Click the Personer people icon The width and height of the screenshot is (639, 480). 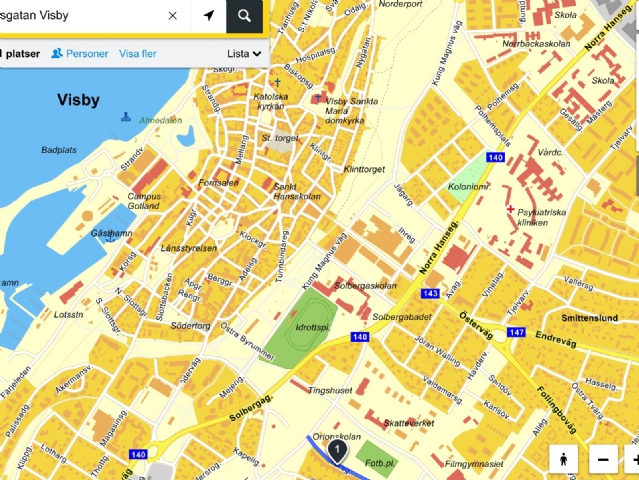coord(57,53)
